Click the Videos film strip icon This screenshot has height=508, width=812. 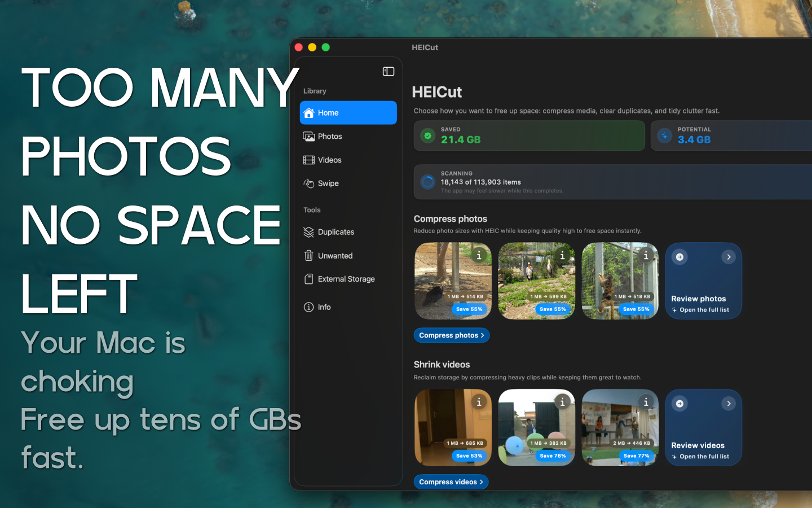click(x=309, y=160)
